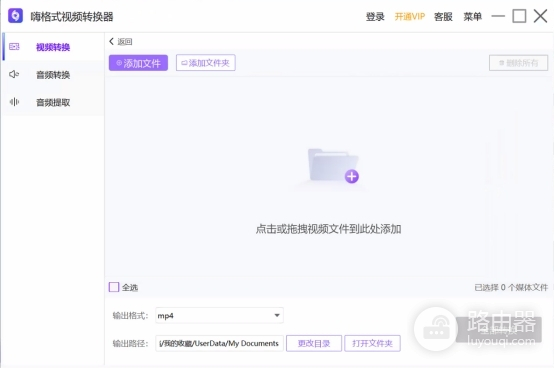The image size is (554, 369).
Task: Minimize the converter window
Action: point(498,16)
